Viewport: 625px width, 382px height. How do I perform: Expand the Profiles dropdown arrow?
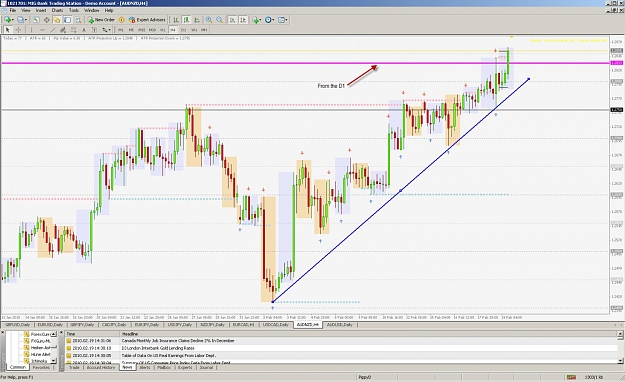pyautogui.click(x=26, y=20)
